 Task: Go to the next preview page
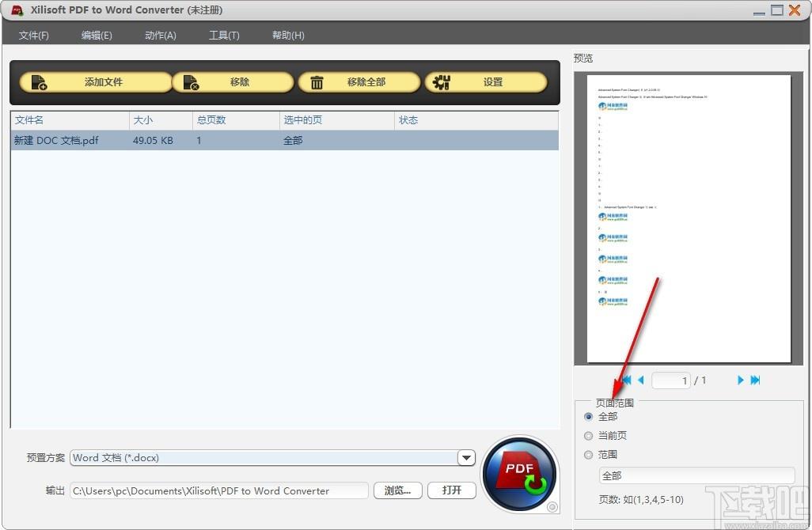coord(740,380)
